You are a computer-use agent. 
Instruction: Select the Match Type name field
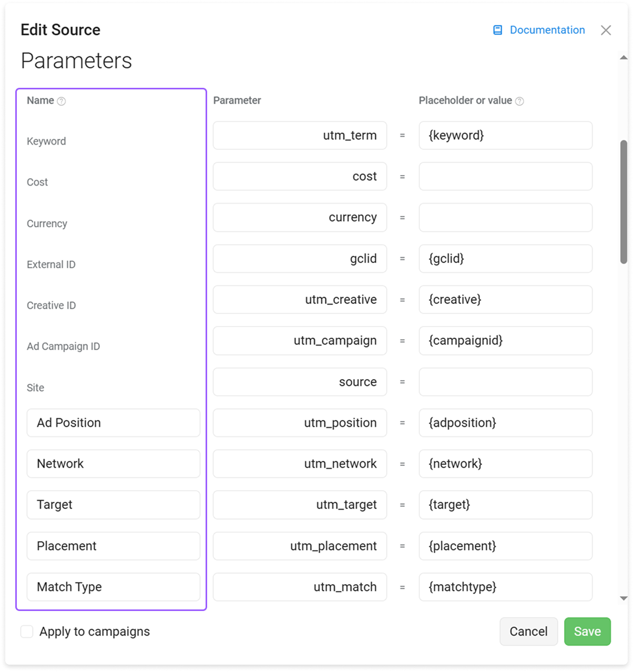click(114, 587)
